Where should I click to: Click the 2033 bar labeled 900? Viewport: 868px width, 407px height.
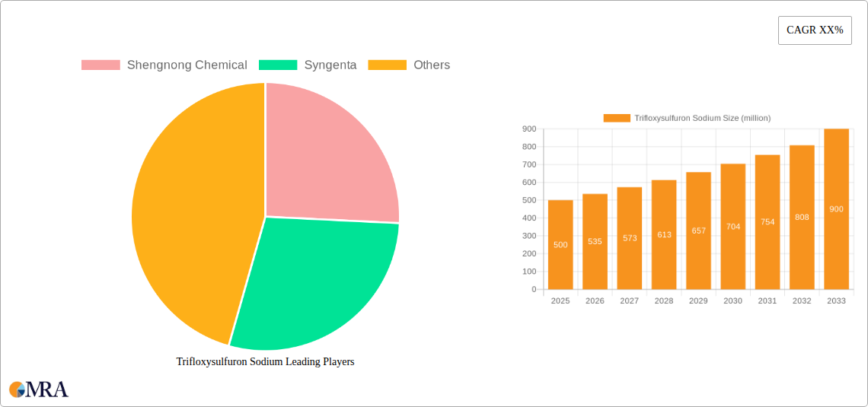(x=837, y=209)
